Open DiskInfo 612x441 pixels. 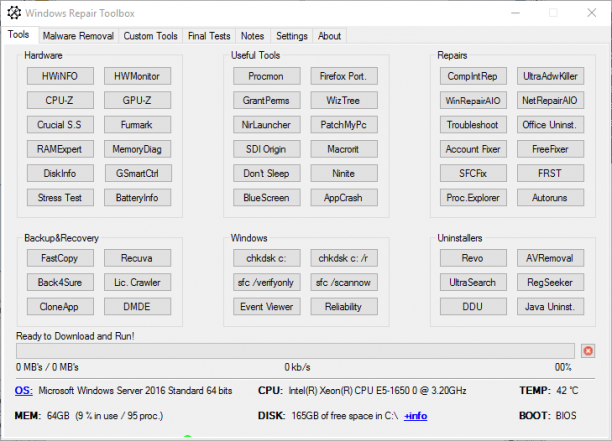(60, 173)
